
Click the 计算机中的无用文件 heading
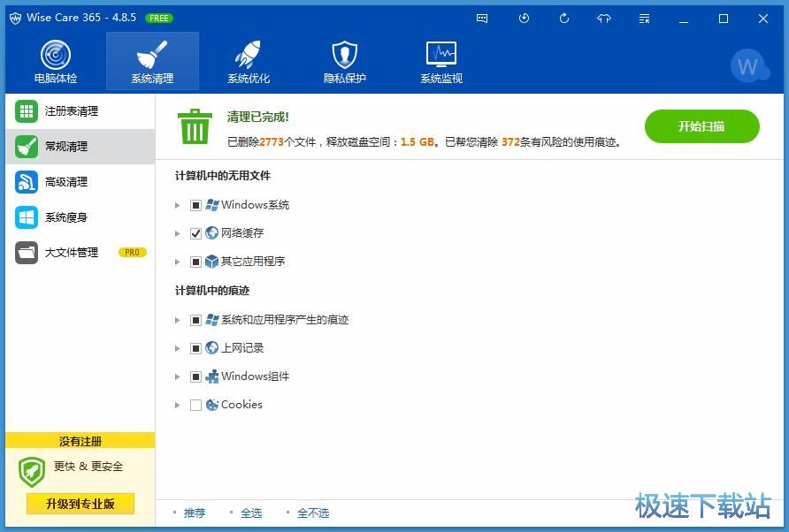pos(223,176)
